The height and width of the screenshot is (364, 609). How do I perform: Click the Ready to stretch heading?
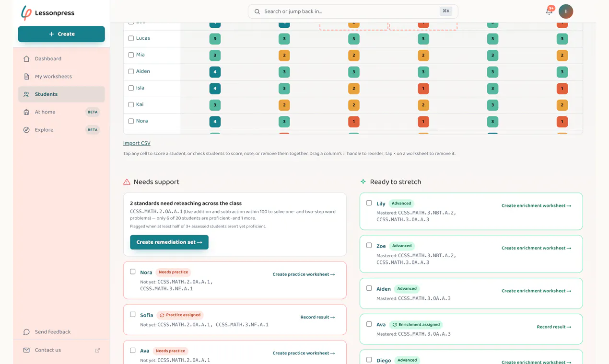click(x=396, y=182)
